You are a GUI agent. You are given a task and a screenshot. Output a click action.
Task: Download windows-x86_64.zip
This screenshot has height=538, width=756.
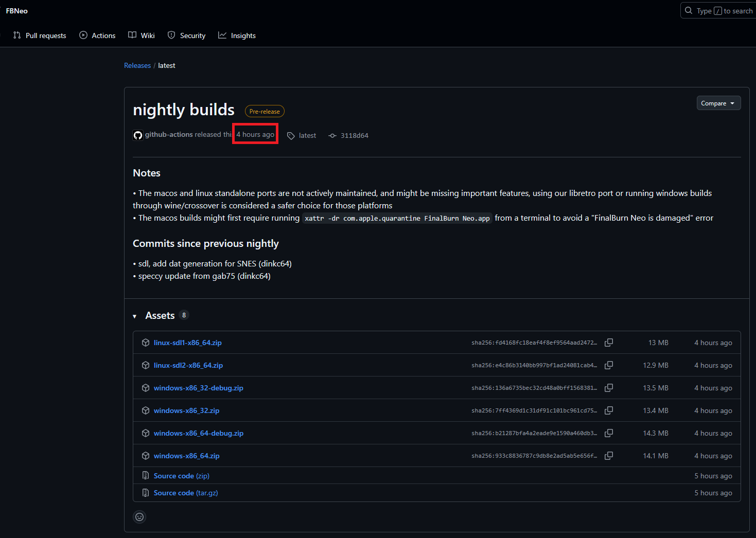click(x=186, y=456)
